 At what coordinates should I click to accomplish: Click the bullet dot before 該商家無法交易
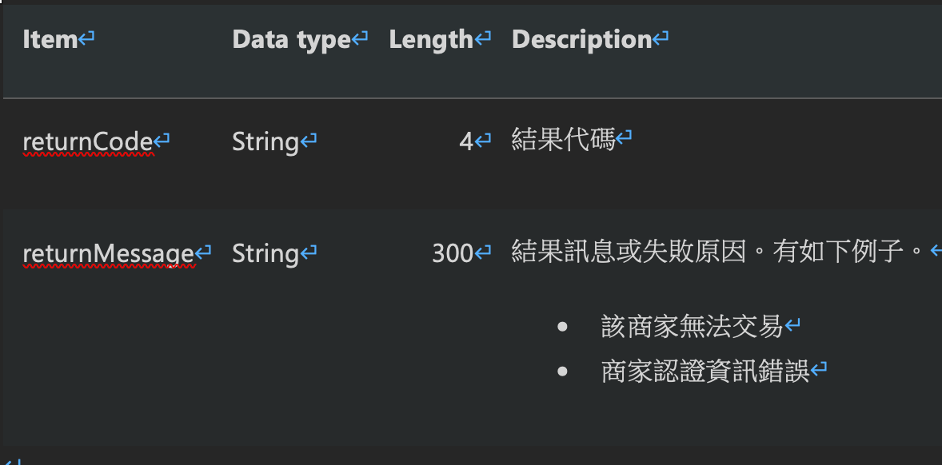(x=562, y=327)
